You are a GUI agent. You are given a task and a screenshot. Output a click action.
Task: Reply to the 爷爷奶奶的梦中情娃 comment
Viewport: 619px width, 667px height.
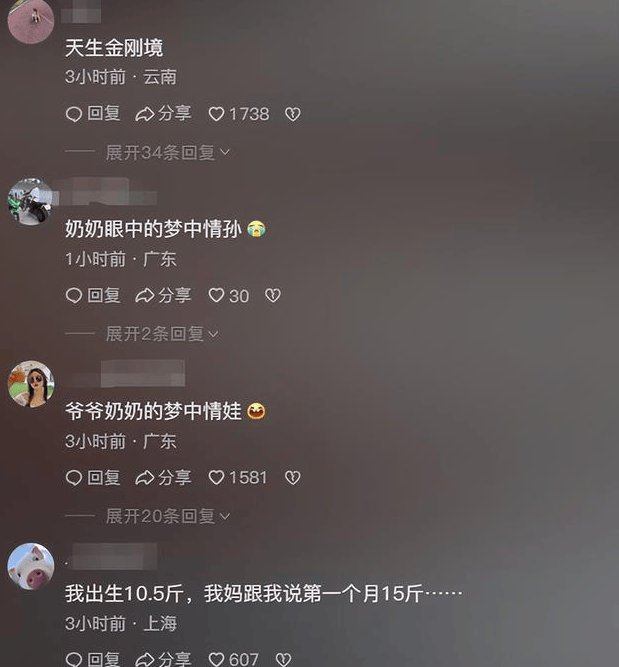[x=93, y=478]
